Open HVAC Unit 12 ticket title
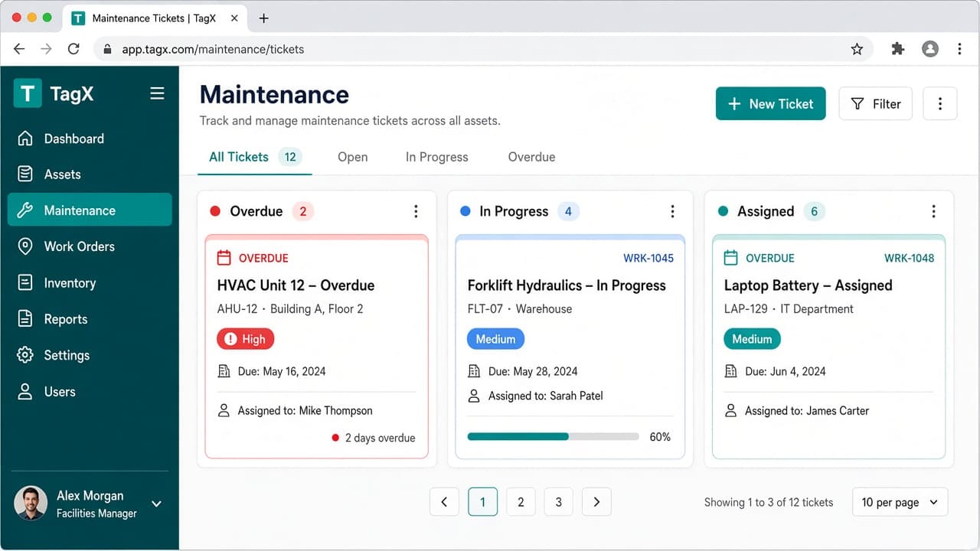 (x=296, y=285)
